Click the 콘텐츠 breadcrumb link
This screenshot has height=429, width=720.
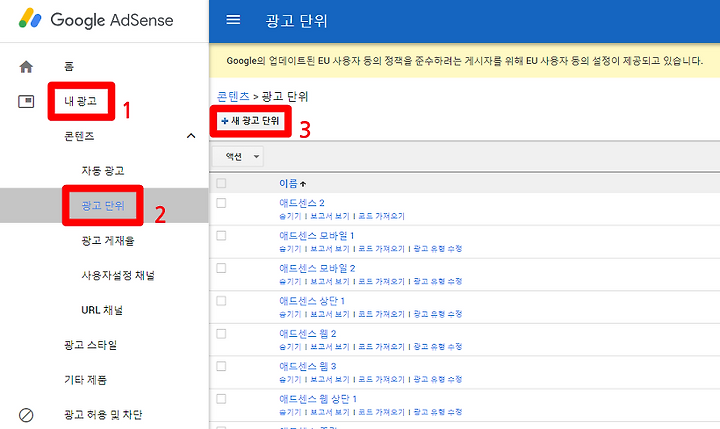[233, 96]
